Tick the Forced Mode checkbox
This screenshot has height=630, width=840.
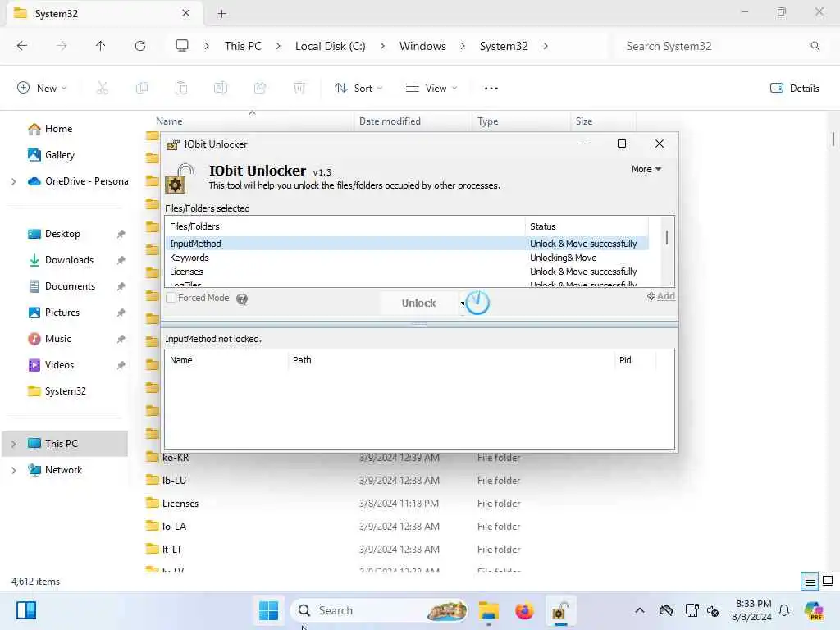[x=171, y=298]
